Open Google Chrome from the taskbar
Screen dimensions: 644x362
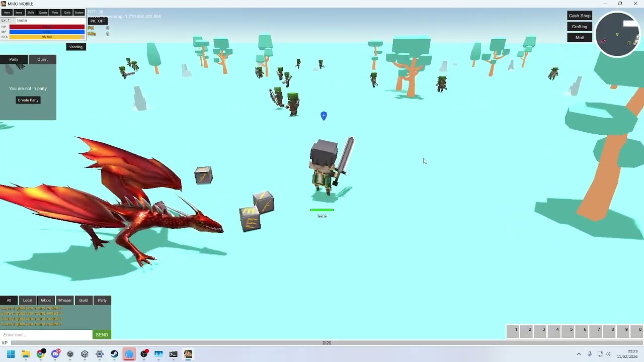40,354
